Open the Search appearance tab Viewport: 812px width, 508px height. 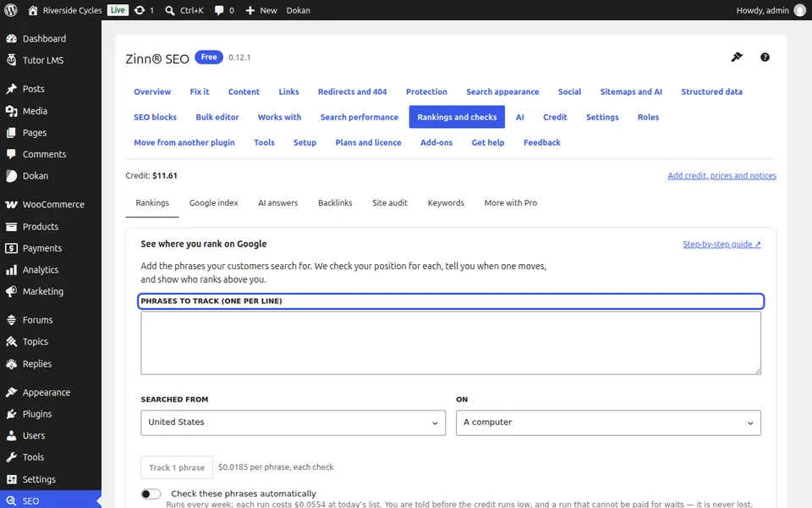click(502, 91)
